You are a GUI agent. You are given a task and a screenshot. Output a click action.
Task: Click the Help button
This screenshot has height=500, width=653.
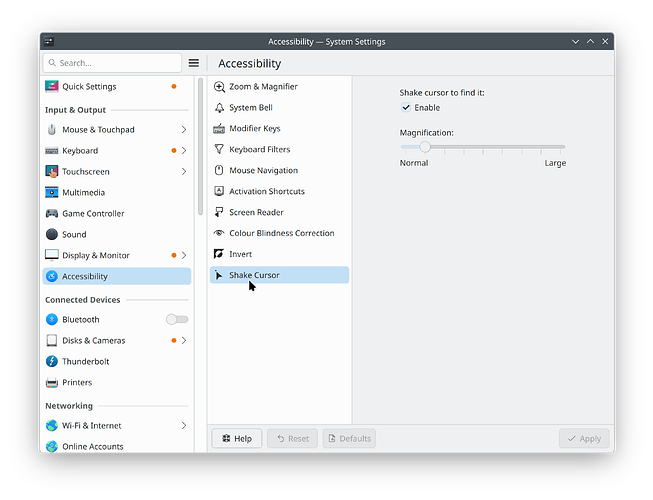click(x=237, y=438)
